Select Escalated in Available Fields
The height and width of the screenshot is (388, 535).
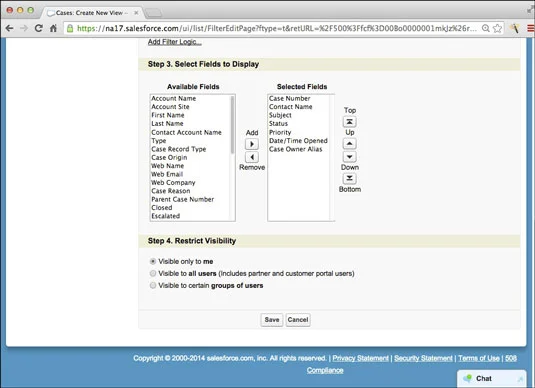click(x=165, y=216)
